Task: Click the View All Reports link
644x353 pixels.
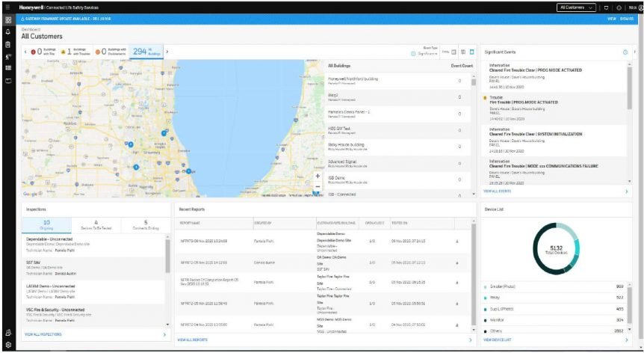Action: (192, 340)
